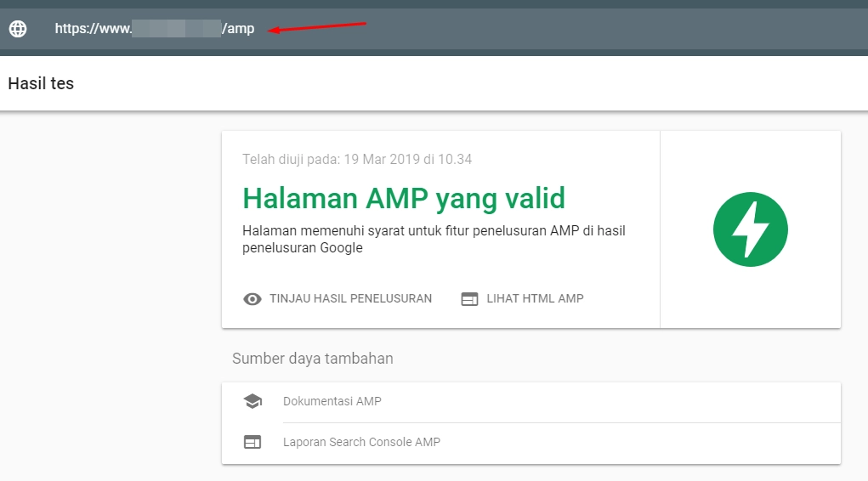Click the red arrow annotation pointing at the URL
868x481 pixels.
point(317,27)
